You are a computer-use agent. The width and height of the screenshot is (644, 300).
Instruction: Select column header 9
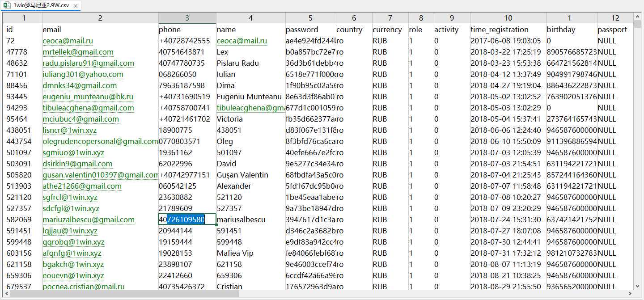coord(452,18)
